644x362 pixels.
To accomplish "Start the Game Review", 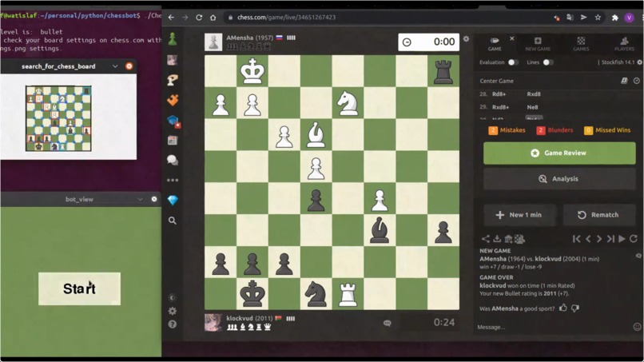I will 559,153.
